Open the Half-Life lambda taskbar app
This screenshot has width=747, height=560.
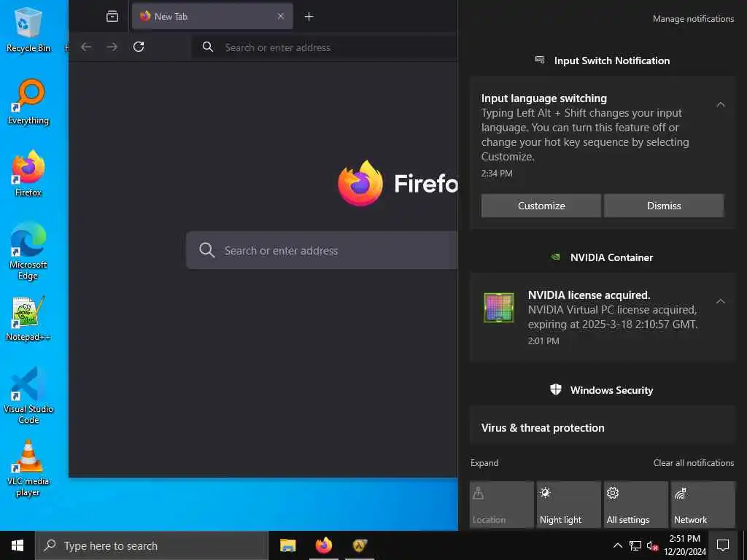360,545
